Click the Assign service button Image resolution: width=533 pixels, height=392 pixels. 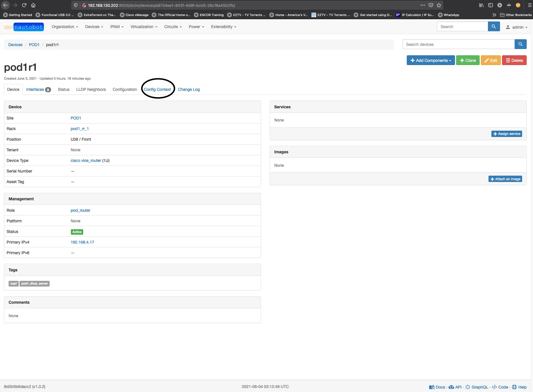tap(507, 134)
